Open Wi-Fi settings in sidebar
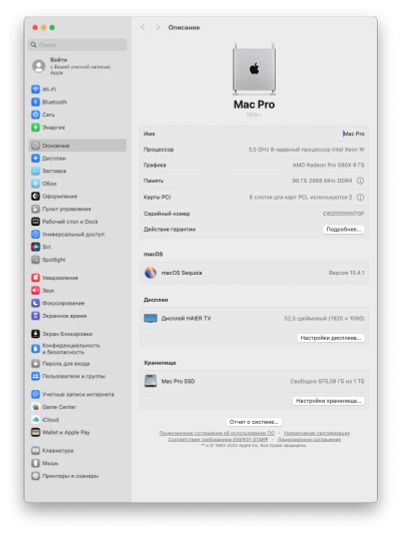This screenshot has height=533, width=400. point(44,89)
